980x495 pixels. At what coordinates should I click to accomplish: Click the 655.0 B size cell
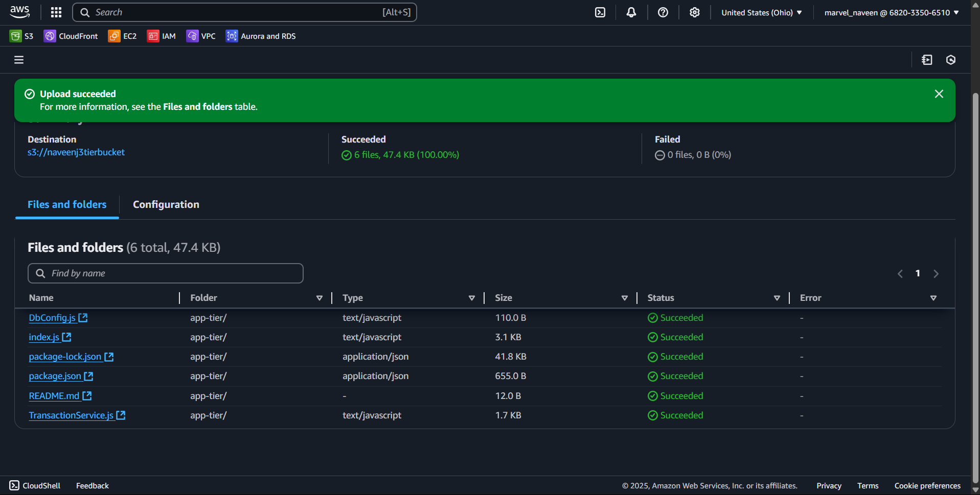click(x=510, y=376)
